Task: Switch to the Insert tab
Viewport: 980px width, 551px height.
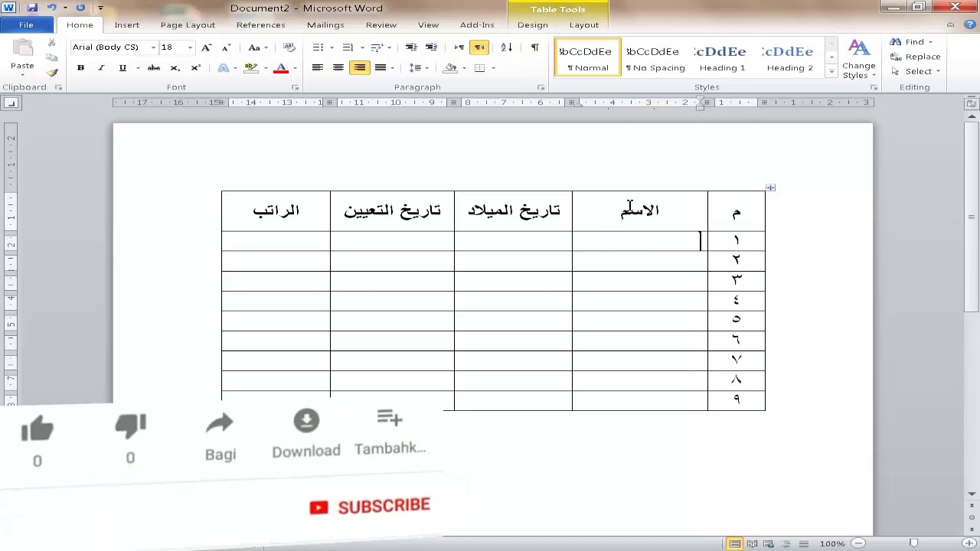Action: (126, 24)
